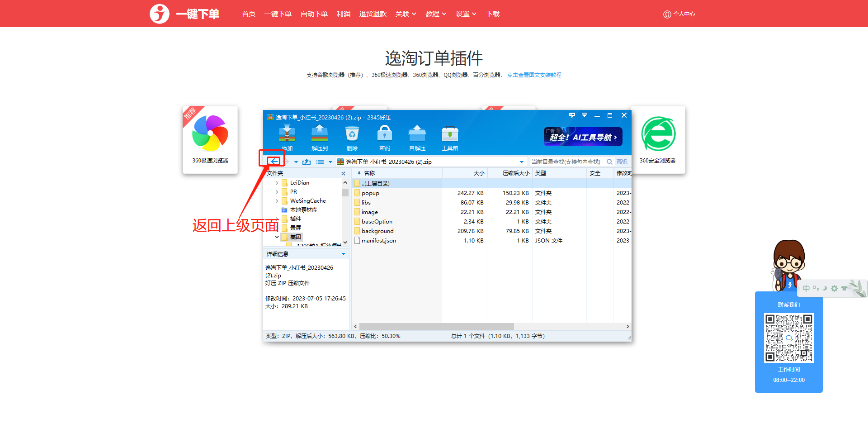Viewport: 868px width, 438px height.
Task: Select the manifest.json file in the list
Action: tap(378, 241)
